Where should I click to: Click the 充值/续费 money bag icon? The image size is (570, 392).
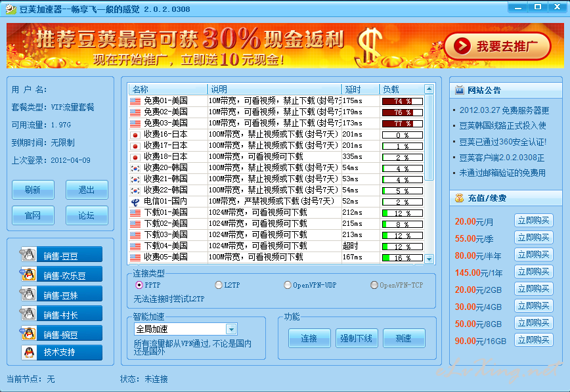tap(460, 198)
